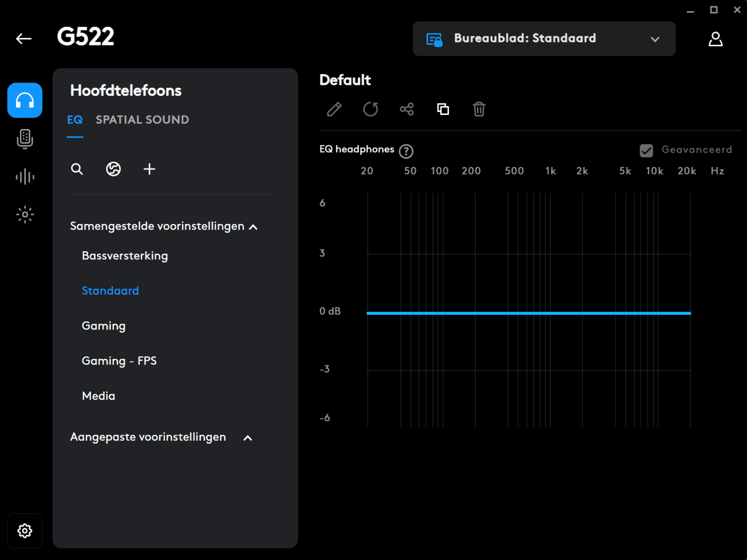
Task: Select the Standaard preset
Action: 110,291
